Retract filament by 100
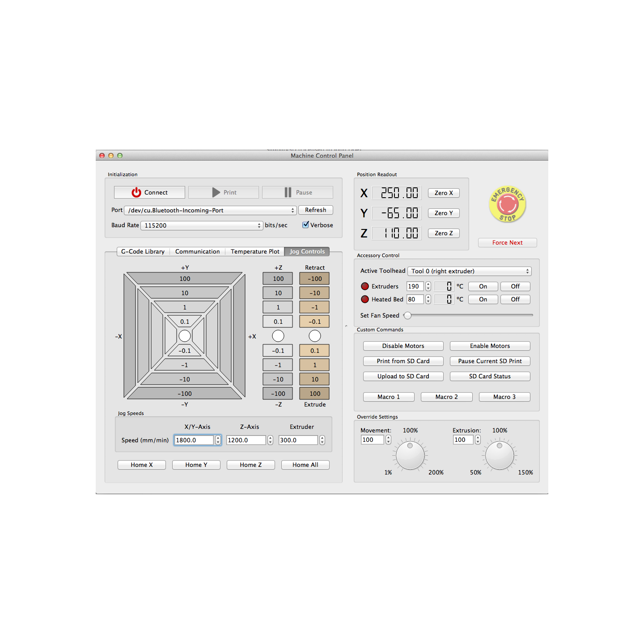 (315, 279)
